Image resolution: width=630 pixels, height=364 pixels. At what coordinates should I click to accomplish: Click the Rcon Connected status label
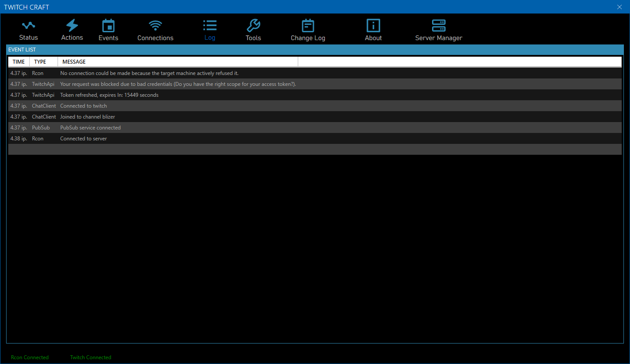pos(30,357)
